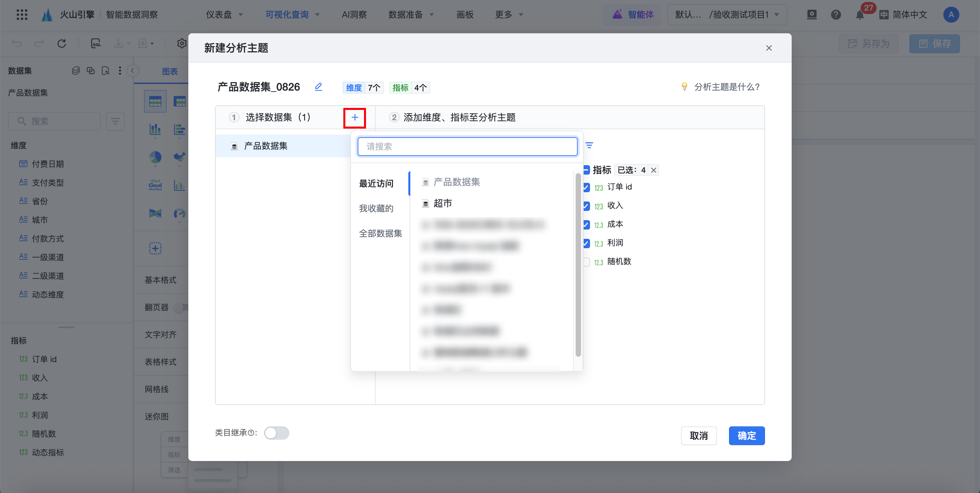This screenshot has height=493, width=980.
Task: Toggle the 类目继承 switch
Action: click(x=277, y=433)
